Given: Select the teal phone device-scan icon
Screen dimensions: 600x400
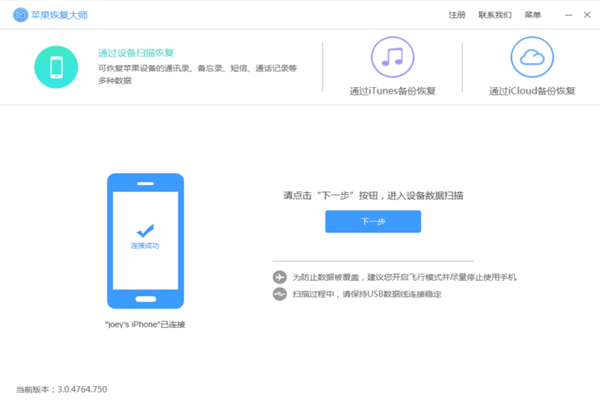Looking at the screenshot, I should (x=57, y=66).
